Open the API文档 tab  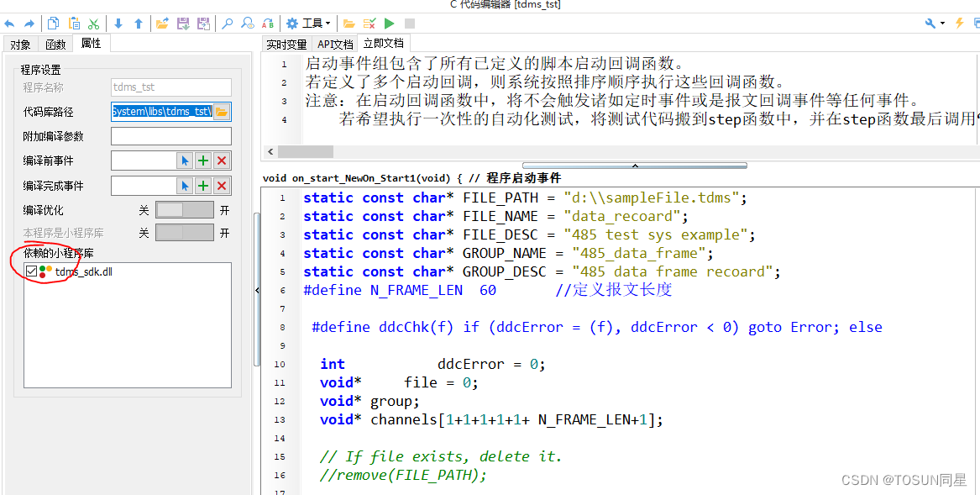coord(335,45)
